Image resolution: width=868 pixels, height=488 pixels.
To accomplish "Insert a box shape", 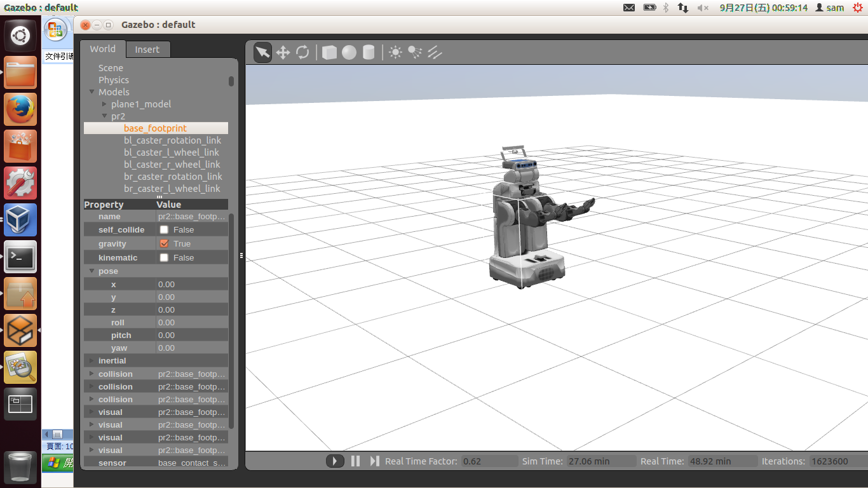I will 329,52.
